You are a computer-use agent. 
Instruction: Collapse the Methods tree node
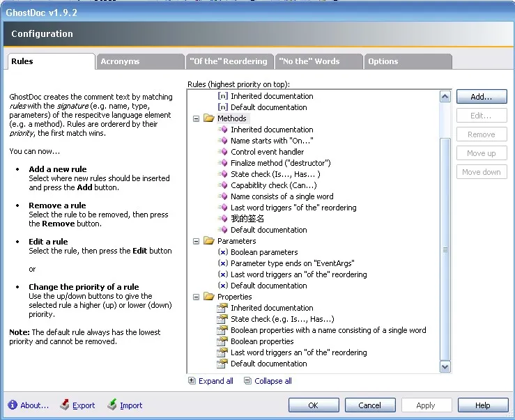point(197,118)
